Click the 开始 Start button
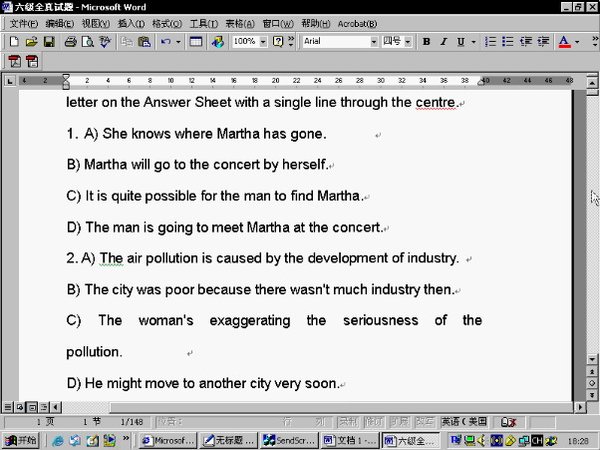Screen dimensions: 600x450 21,440
